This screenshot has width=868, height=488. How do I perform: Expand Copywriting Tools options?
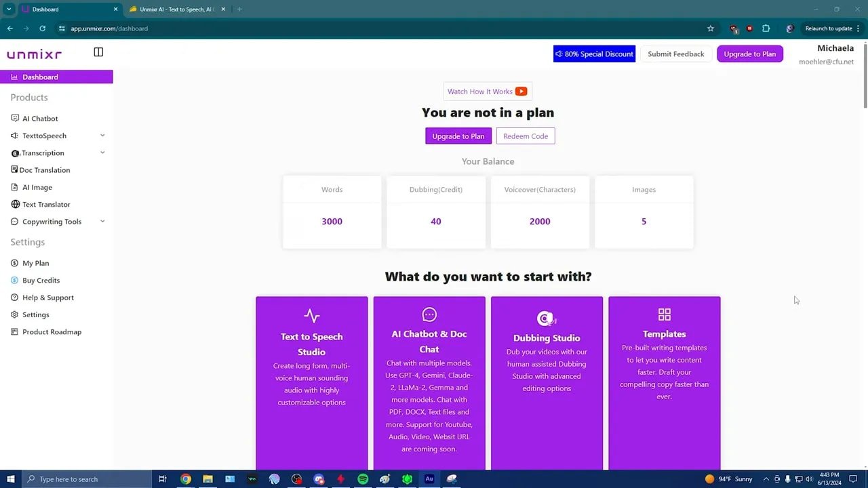[x=102, y=221]
